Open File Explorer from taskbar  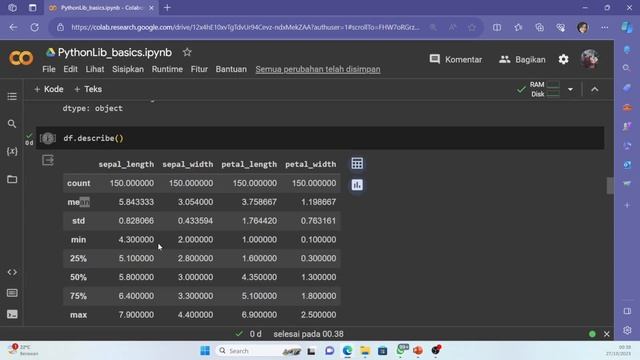click(365, 351)
